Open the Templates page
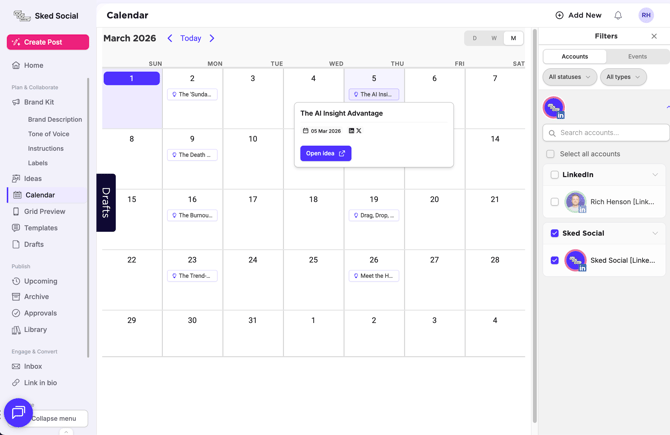 (x=35, y=228)
